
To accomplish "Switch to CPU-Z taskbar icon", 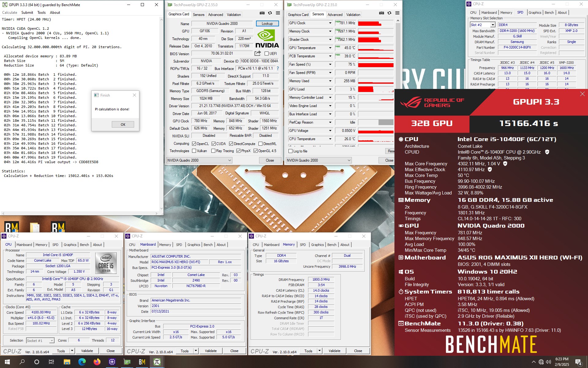I will 112,362.
